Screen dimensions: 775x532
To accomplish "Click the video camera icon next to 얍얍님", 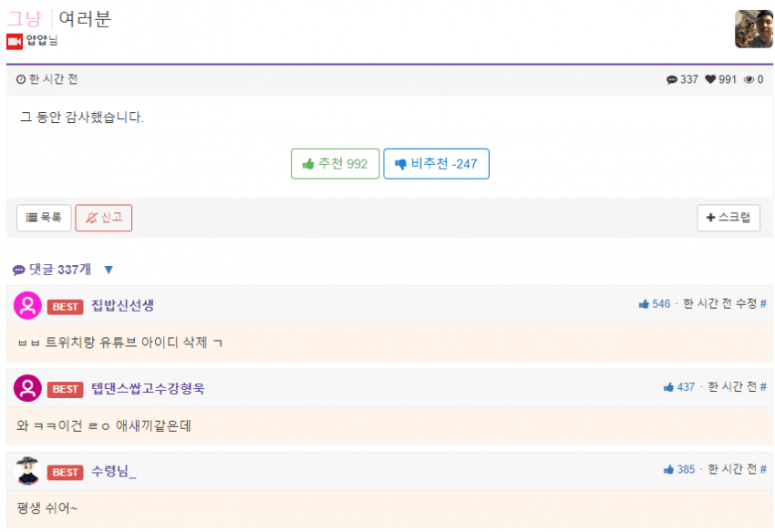I will tap(13, 41).
